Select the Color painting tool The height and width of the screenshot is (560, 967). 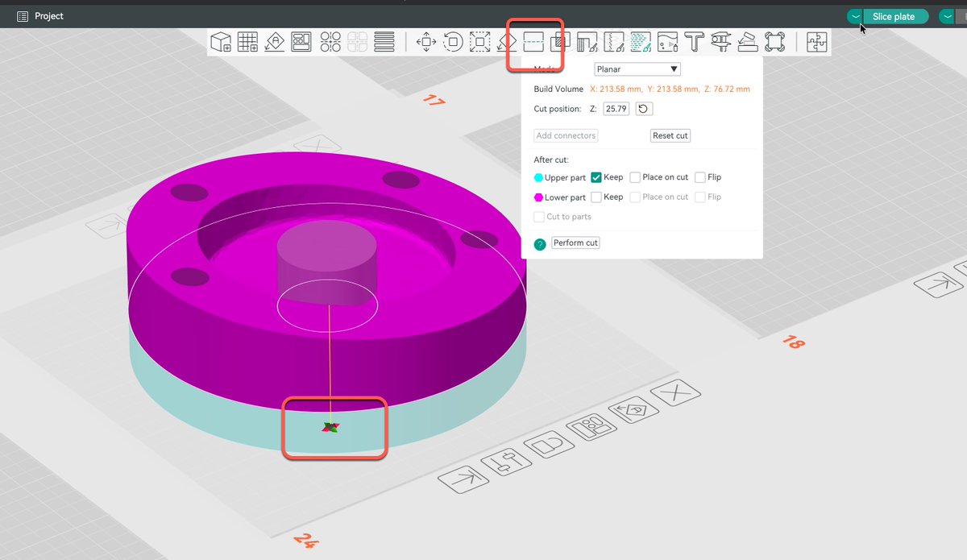pos(641,42)
